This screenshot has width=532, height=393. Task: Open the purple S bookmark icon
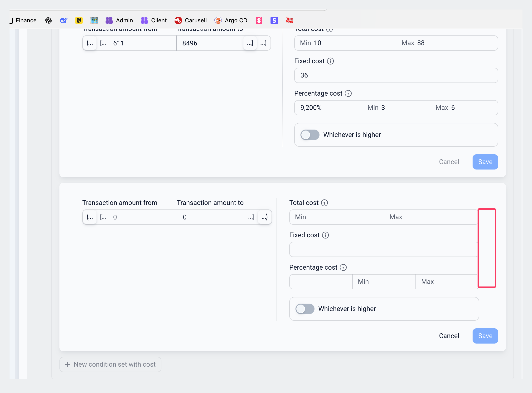(274, 20)
